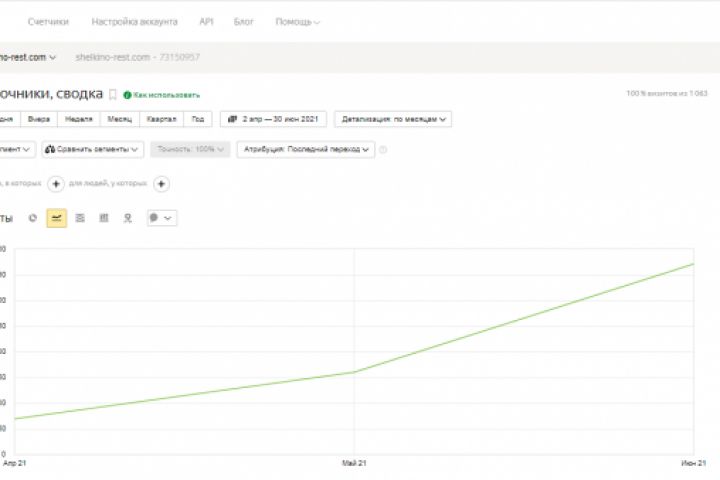This screenshot has width=720, height=480.
Task: Select the Месяц period tab
Action: point(120,119)
